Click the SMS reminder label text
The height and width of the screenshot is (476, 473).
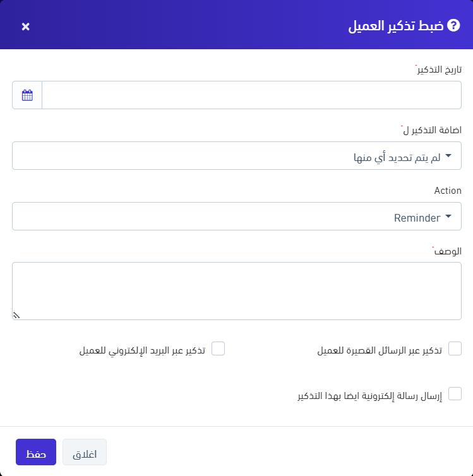coord(379,350)
